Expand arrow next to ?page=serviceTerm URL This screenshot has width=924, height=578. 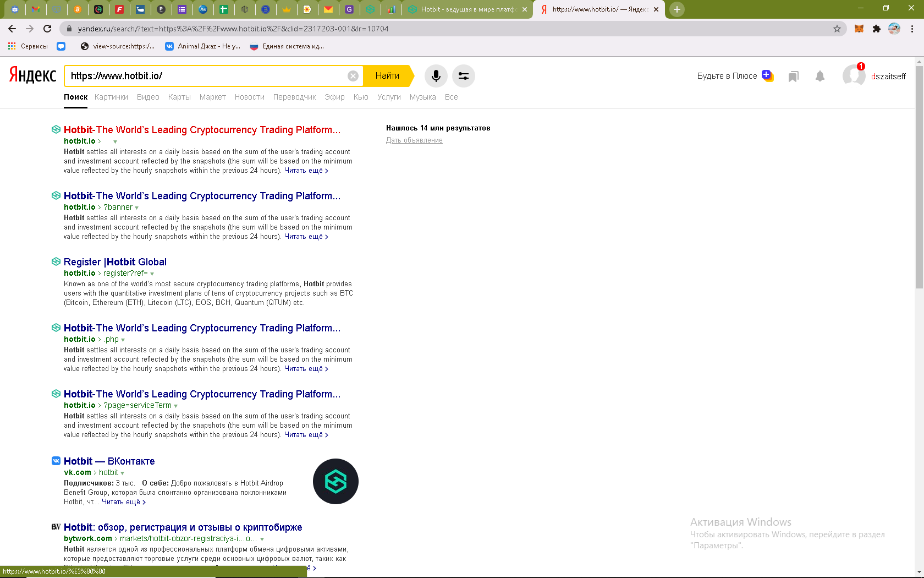point(176,406)
